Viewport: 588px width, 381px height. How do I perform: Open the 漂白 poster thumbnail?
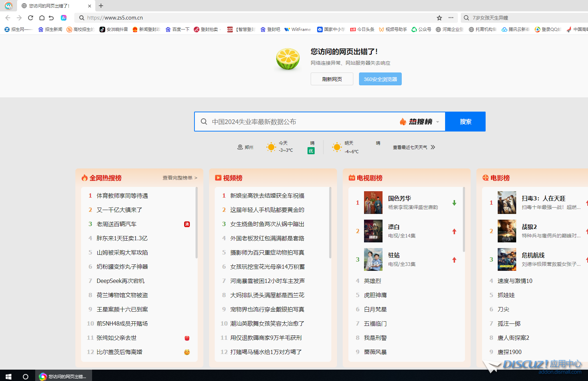pos(373,231)
